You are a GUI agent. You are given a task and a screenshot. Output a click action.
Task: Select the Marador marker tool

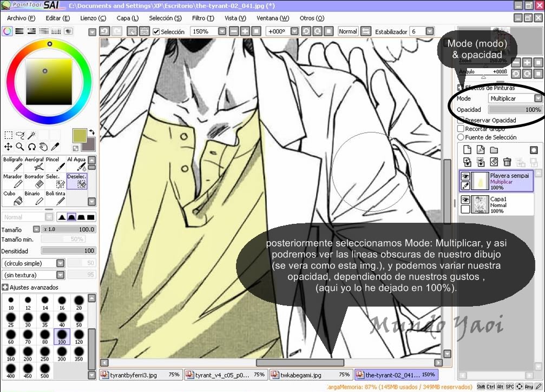click(x=13, y=181)
